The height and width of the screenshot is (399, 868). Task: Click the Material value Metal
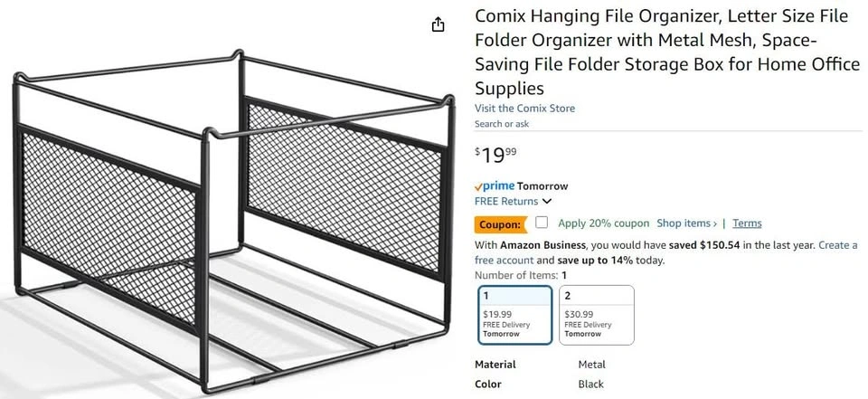pyautogui.click(x=591, y=365)
